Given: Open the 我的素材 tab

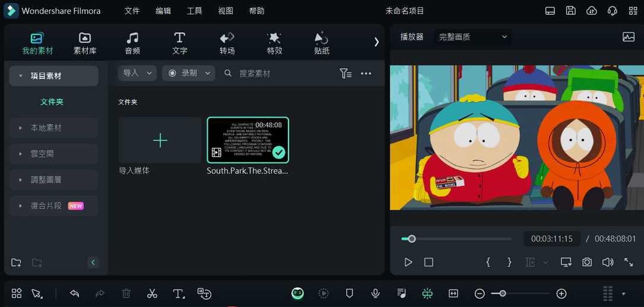Looking at the screenshot, I should click(x=37, y=43).
